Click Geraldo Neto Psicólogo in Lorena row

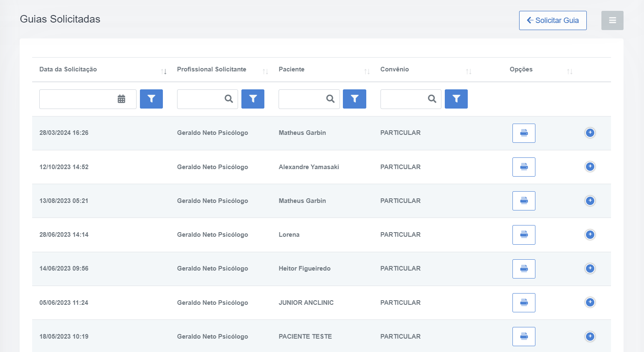click(x=213, y=235)
